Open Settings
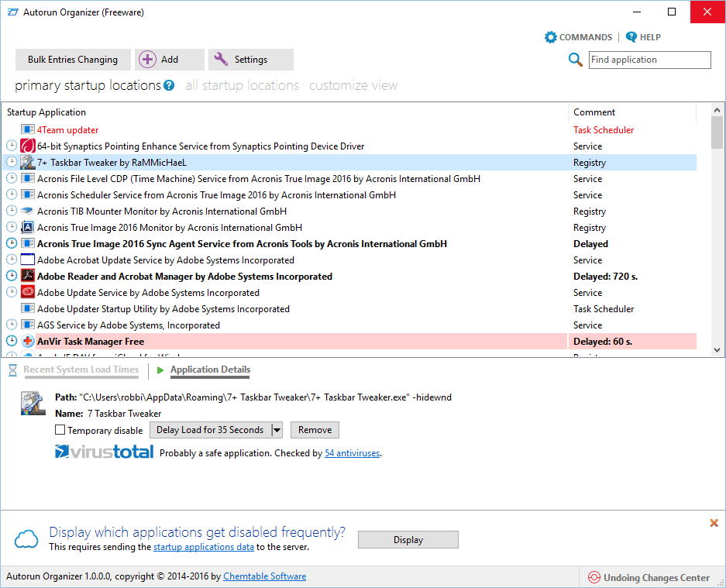726x588 pixels. [251, 60]
